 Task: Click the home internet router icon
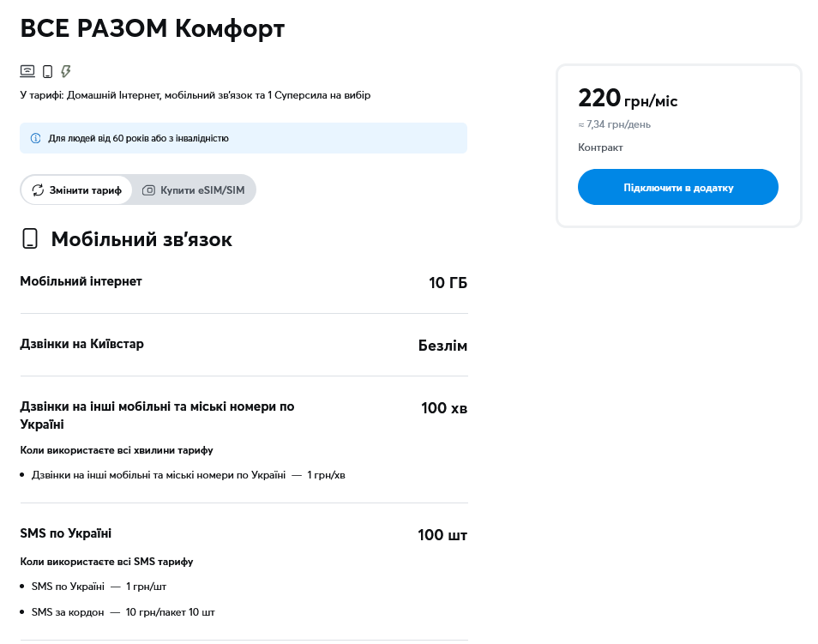[27, 71]
